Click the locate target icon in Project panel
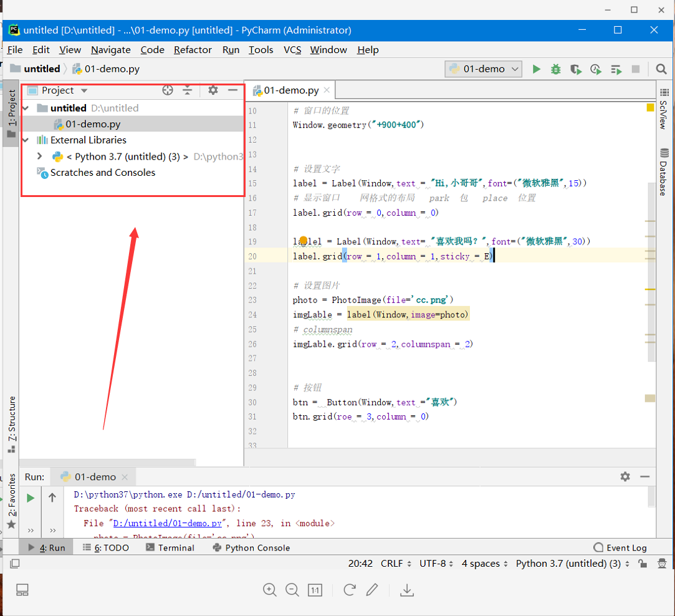The image size is (675, 616). (x=168, y=90)
